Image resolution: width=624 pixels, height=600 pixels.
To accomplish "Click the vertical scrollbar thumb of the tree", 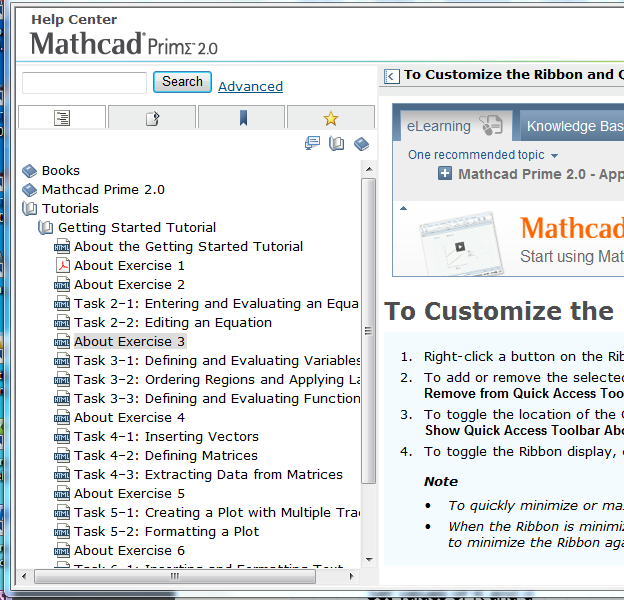I will point(369,331).
